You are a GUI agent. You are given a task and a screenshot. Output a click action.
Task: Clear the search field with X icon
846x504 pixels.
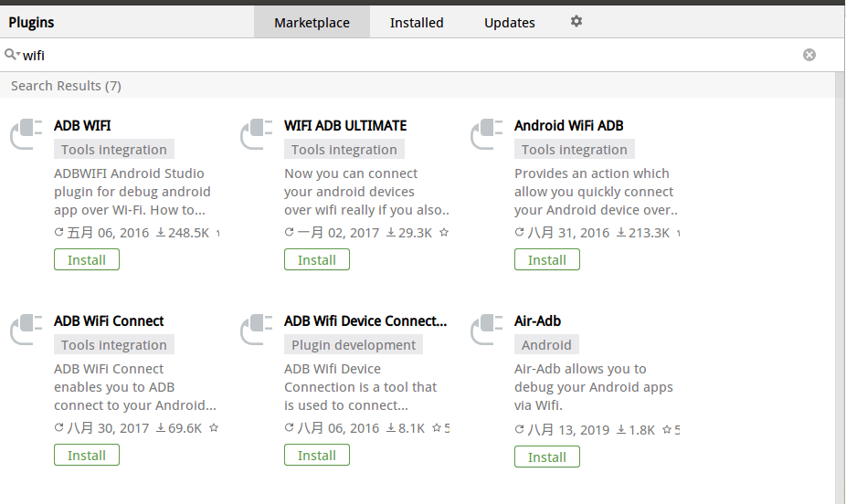pos(809,55)
